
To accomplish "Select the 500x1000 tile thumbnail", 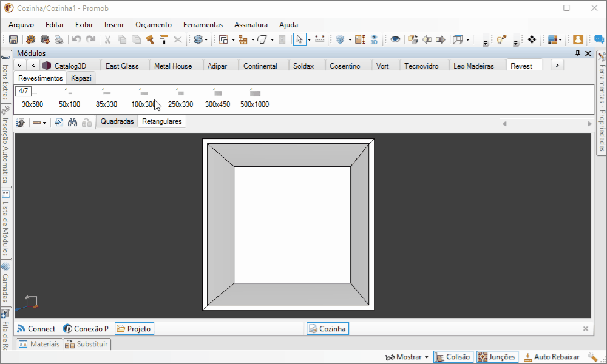I will 255,99.
